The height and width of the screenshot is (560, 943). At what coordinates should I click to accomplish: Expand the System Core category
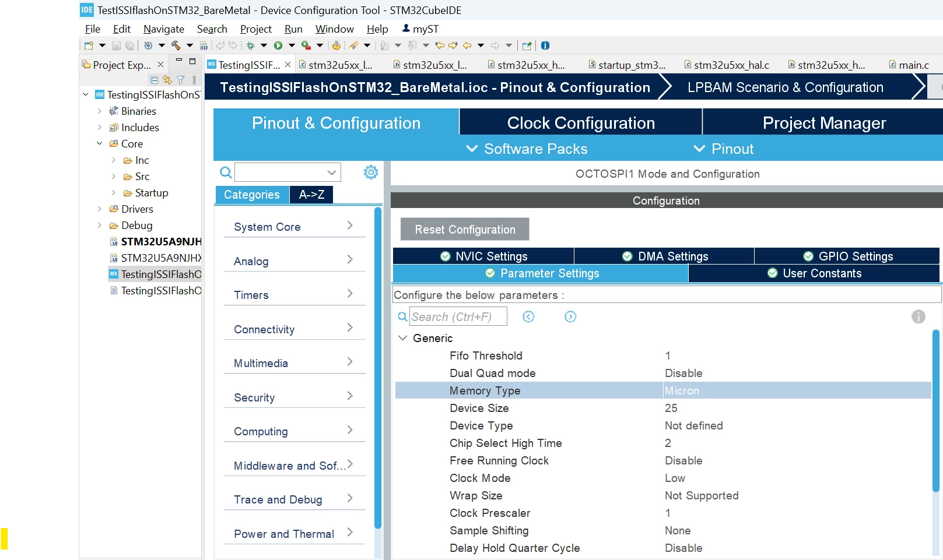[x=295, y=226]
